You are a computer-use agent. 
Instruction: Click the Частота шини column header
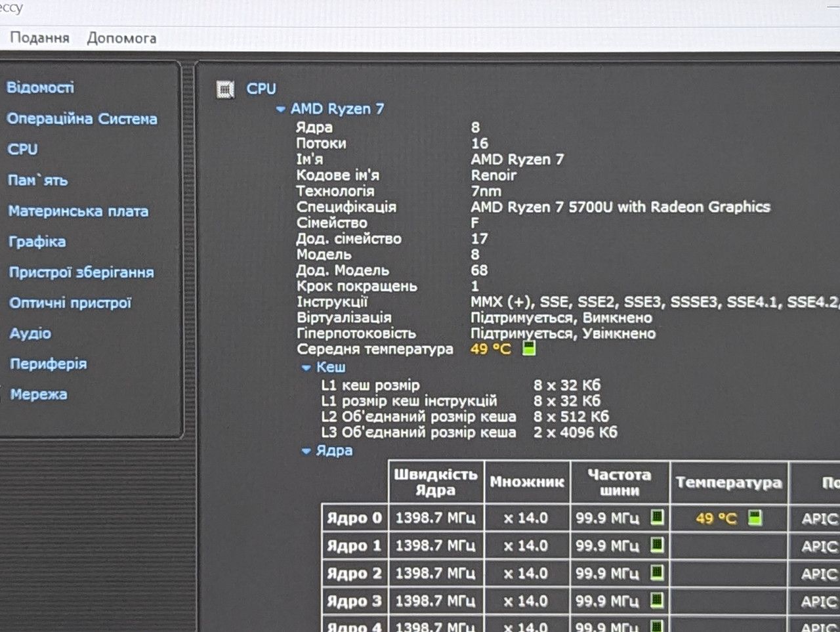point(619,482)
